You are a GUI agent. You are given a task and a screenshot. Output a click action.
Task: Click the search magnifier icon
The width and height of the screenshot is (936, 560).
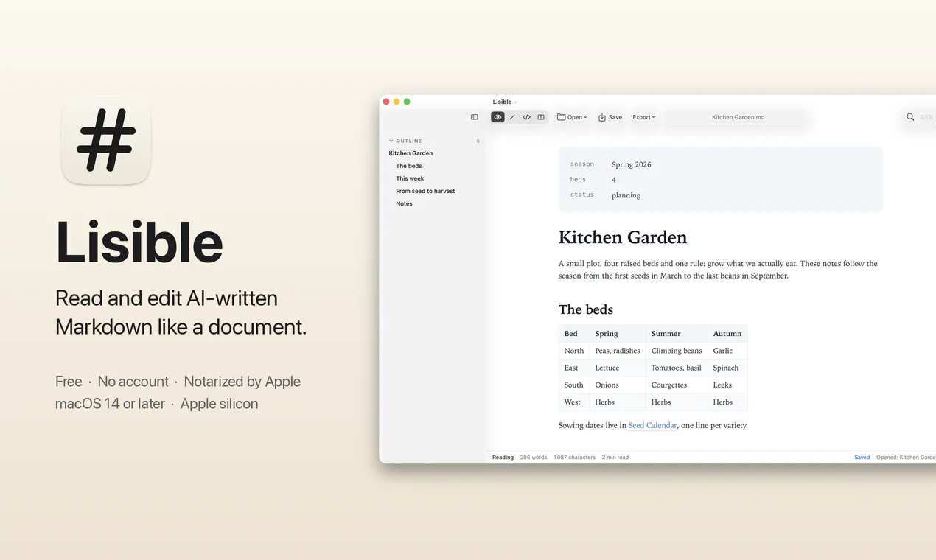910,117
